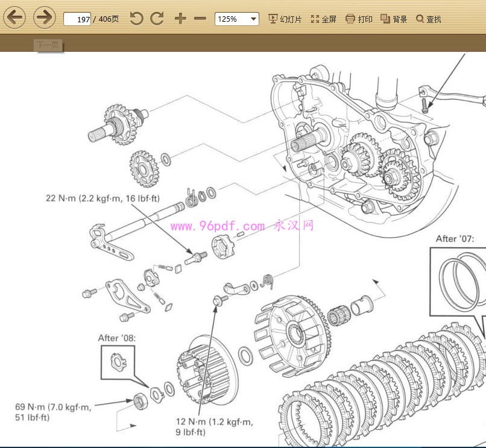486x448 pixels.
Task: Zoom out with the minus icon
Action: pos(200,19)
